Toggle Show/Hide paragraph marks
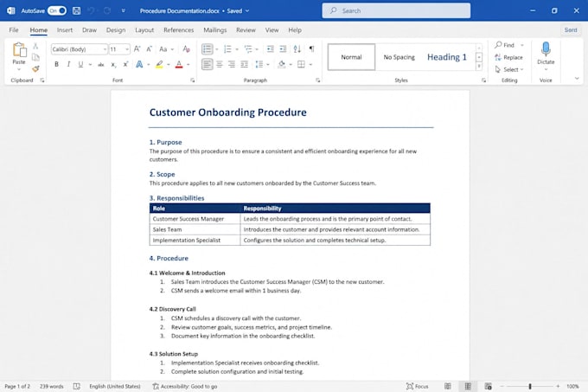588x392 pixels. (x=311, y=49)
